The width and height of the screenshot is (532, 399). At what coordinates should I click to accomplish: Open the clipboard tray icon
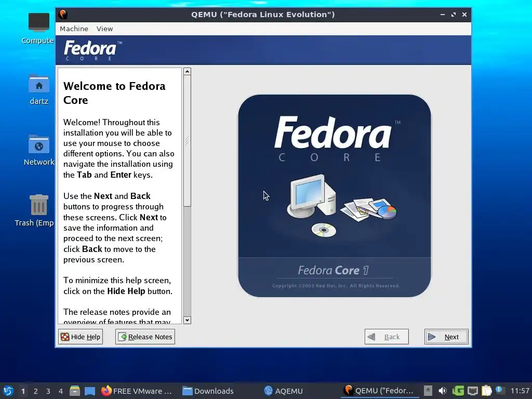(486, 391)
